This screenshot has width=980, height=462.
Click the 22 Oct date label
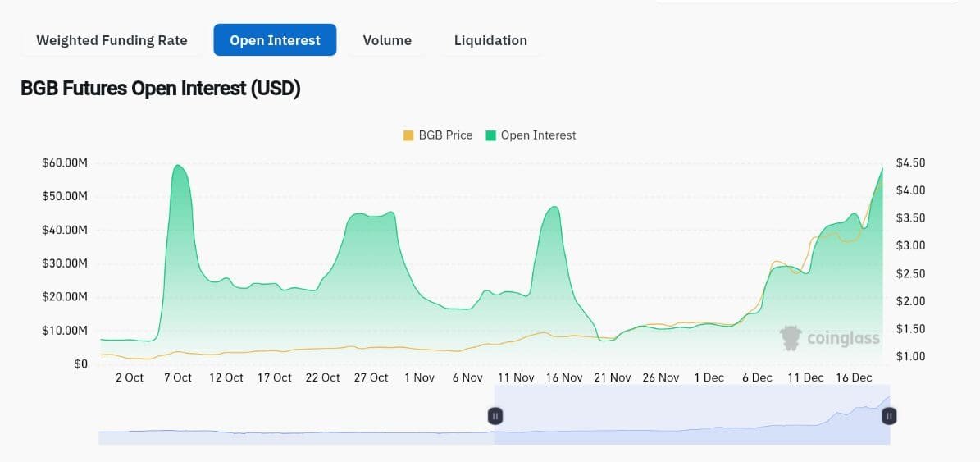click(322, 377)
